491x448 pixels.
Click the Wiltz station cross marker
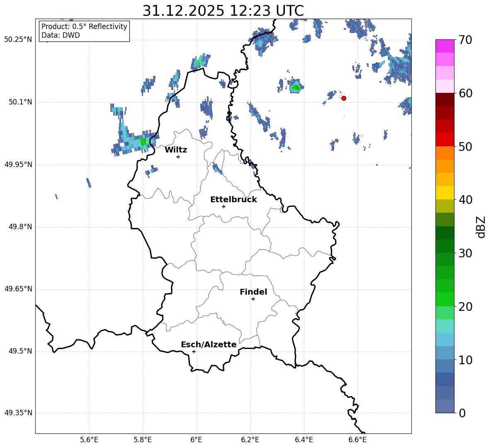coord(178,157)
